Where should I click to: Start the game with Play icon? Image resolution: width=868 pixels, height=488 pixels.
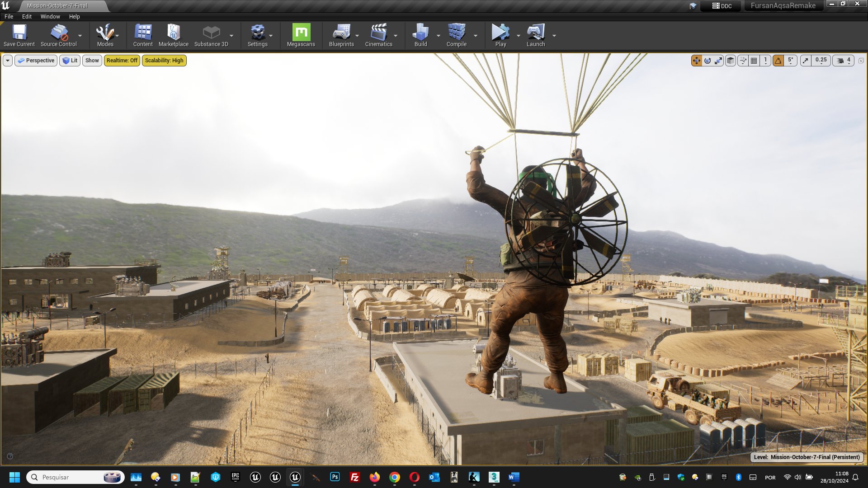pyautogui.click(x=500, y=35)
